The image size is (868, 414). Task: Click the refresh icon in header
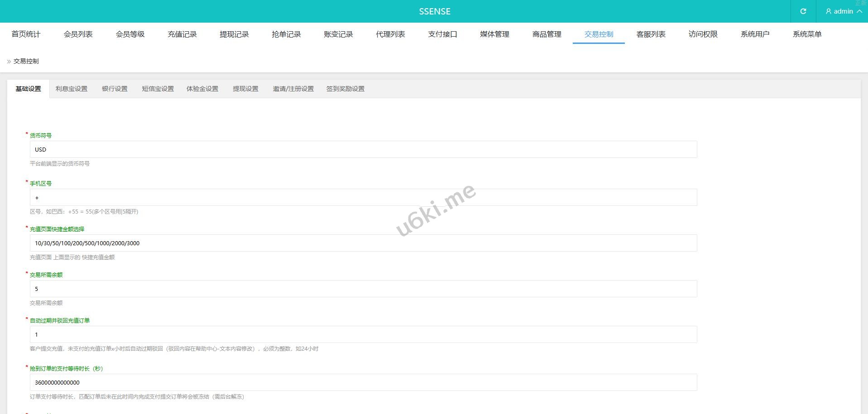(803, 11)
